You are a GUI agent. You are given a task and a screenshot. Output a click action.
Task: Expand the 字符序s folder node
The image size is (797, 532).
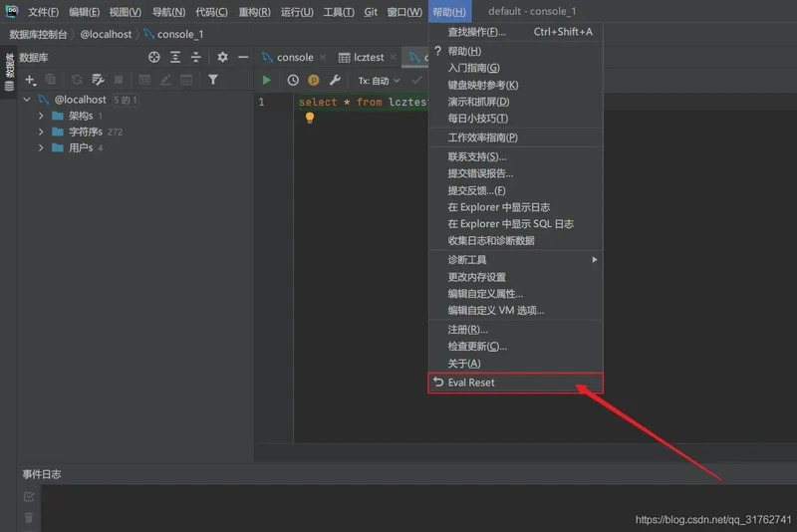point(42,133)
